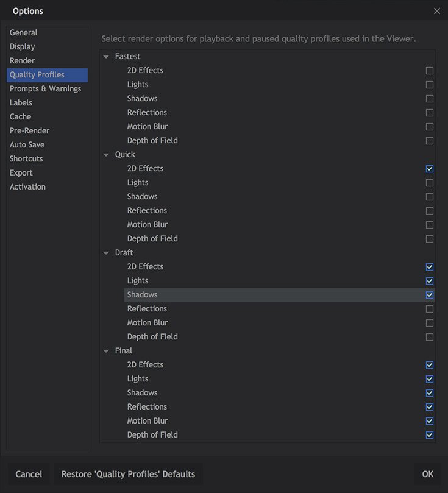Turn on Motion Blur for Draft profile
Screen dimensions: 448x493
pos(430,323)
